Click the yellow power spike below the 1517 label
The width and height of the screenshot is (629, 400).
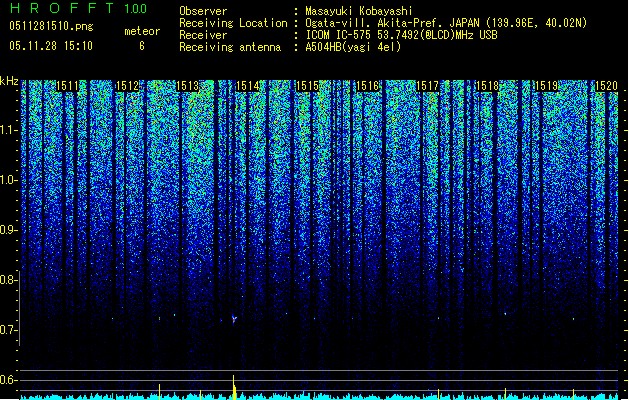(x=438, y=394)
